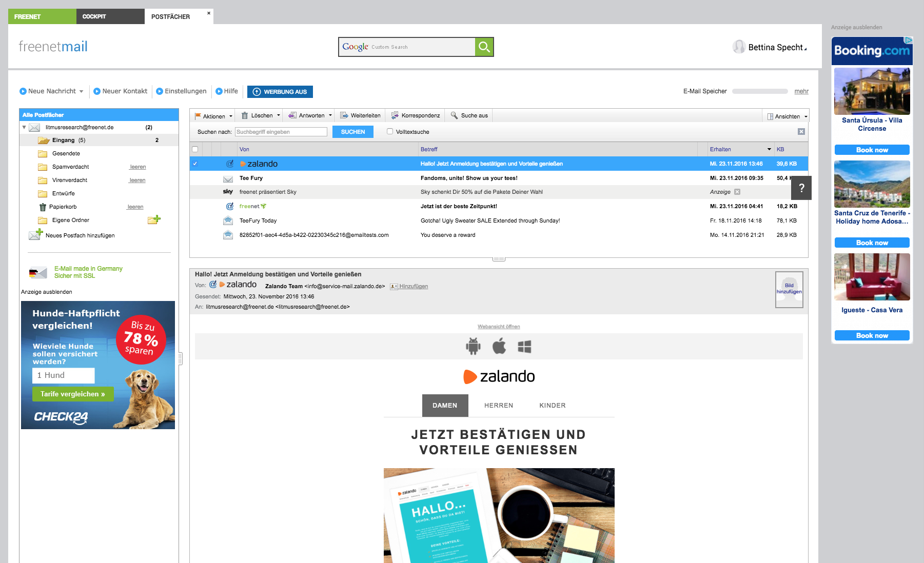Click the Santa Úrsula villa ad thumbnail

tap(872, 91)
